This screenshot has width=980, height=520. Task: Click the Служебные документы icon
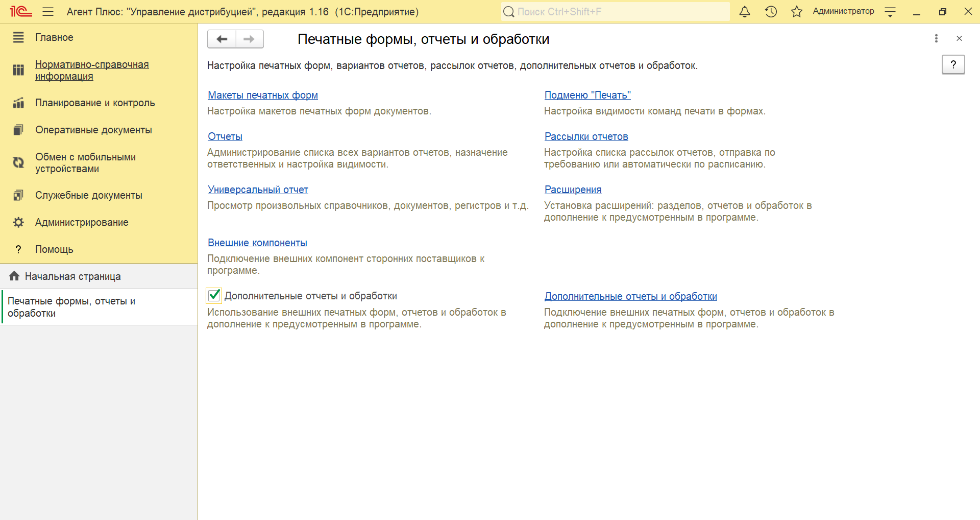18,195
